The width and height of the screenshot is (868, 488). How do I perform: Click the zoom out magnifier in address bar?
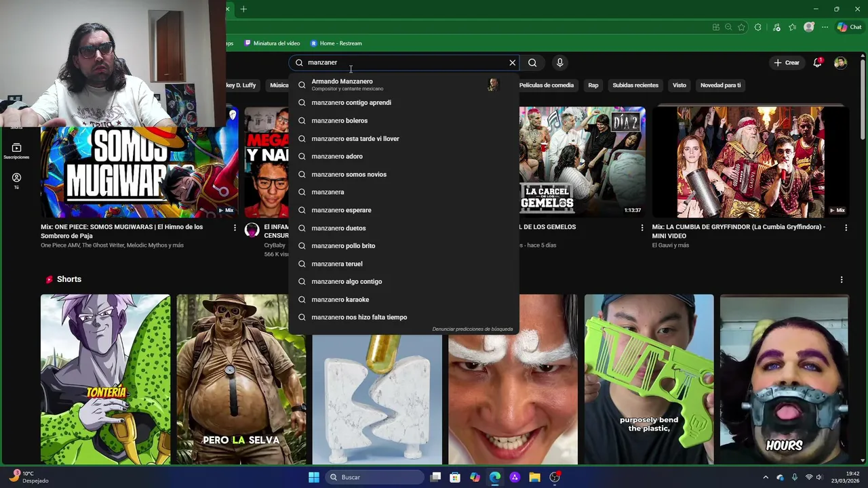click(728, 27)
